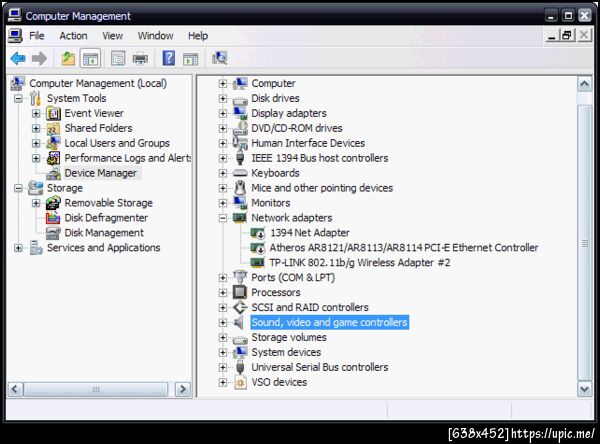Click the Shared Folders icon
Viewport: 600px width, 444px height.
53,128
